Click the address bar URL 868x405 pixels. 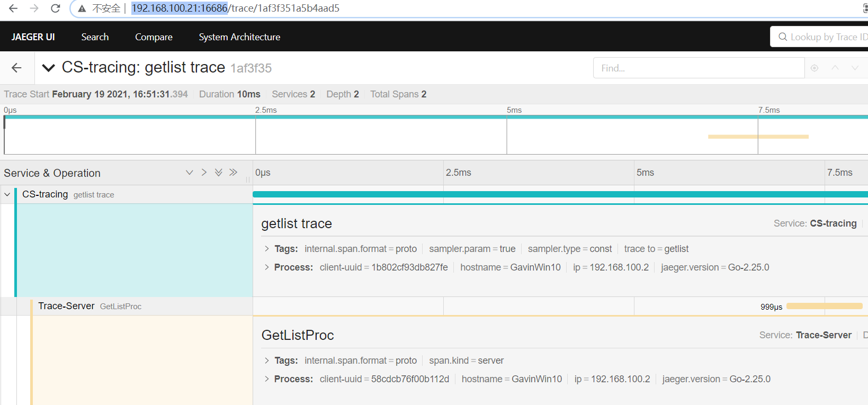click(235, 8)
